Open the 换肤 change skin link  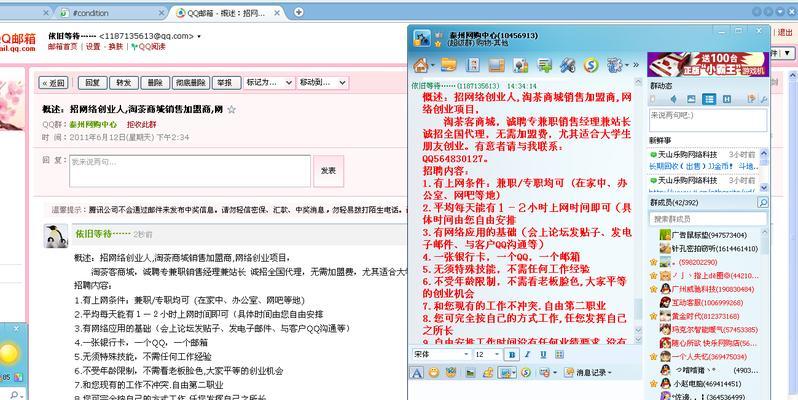point(116,46)
